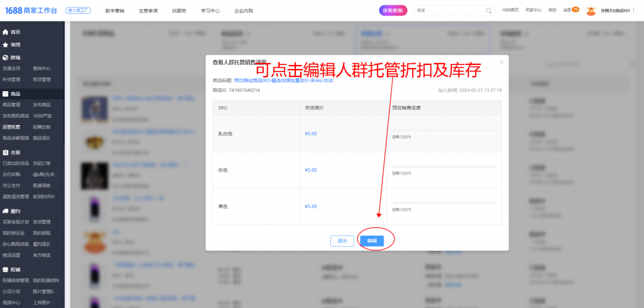
Task: Click the 体验新版 gradient button
Action: (x=393, y=11)
